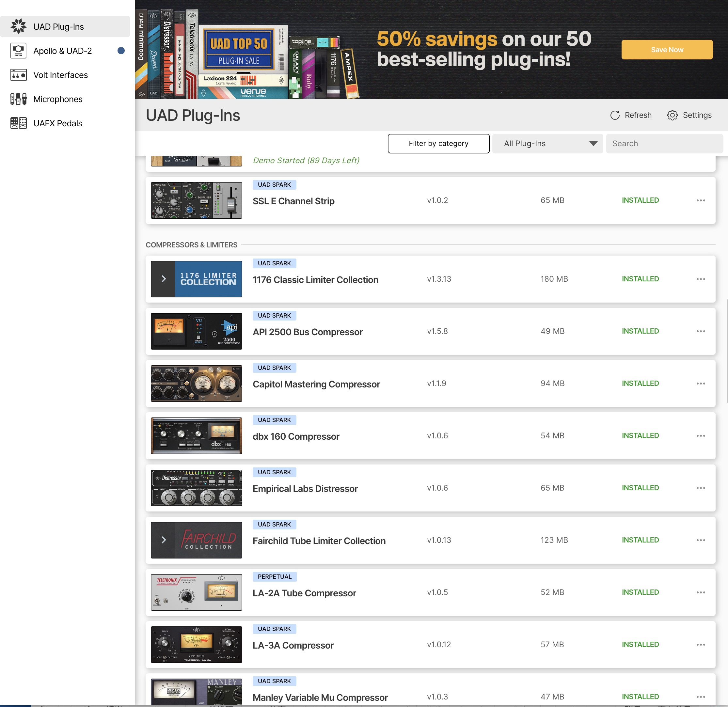The image size is (728, 707).
Task: Open the UAFX Pedals sidebar icon
Action: click(18, 123)
